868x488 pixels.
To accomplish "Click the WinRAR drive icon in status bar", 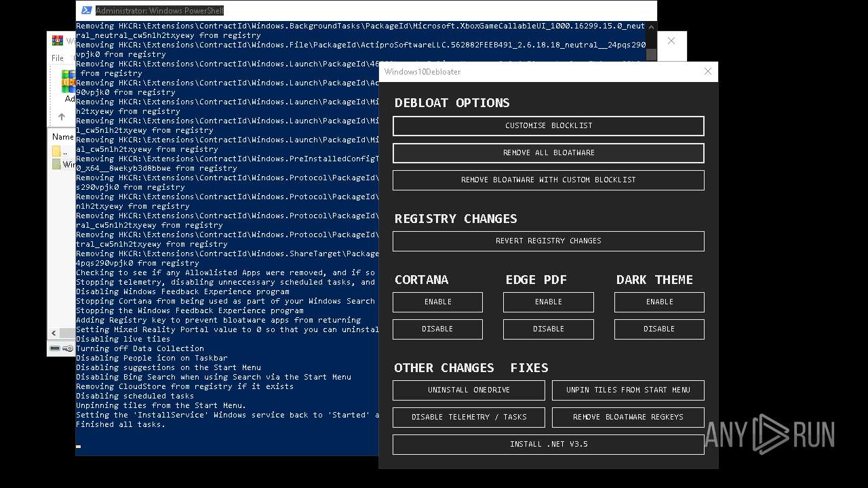I will (55, 348).
